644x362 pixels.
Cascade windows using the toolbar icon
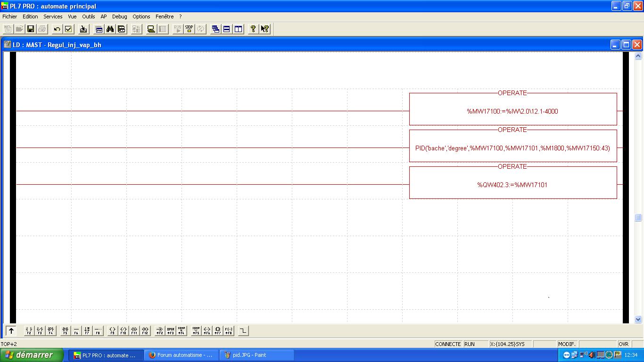[215, 29]
